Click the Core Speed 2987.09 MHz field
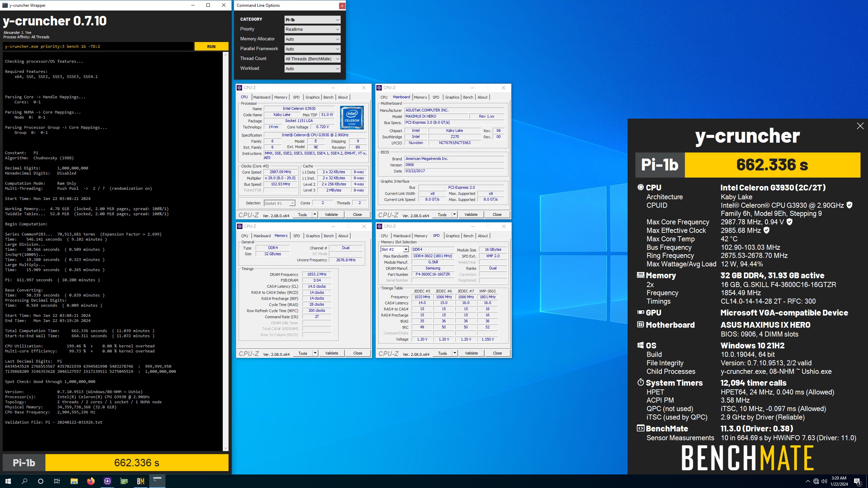 click(x=280, y=172)
